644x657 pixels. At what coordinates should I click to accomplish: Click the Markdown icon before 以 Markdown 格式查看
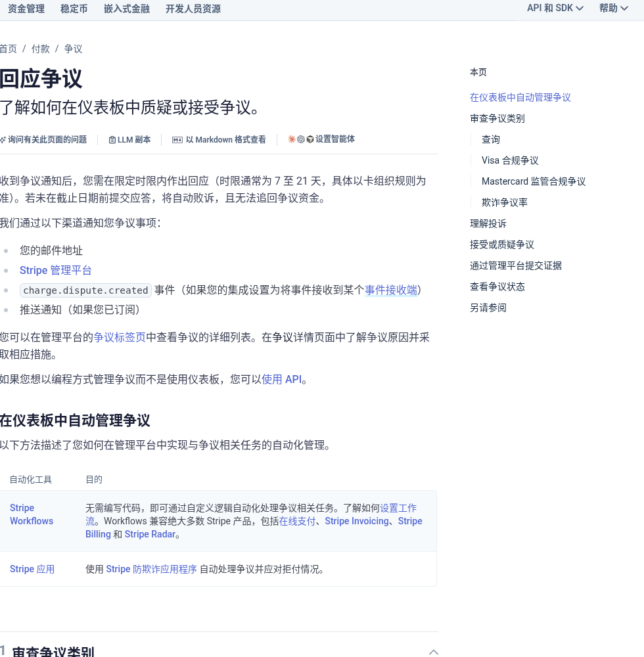[177, 140]
